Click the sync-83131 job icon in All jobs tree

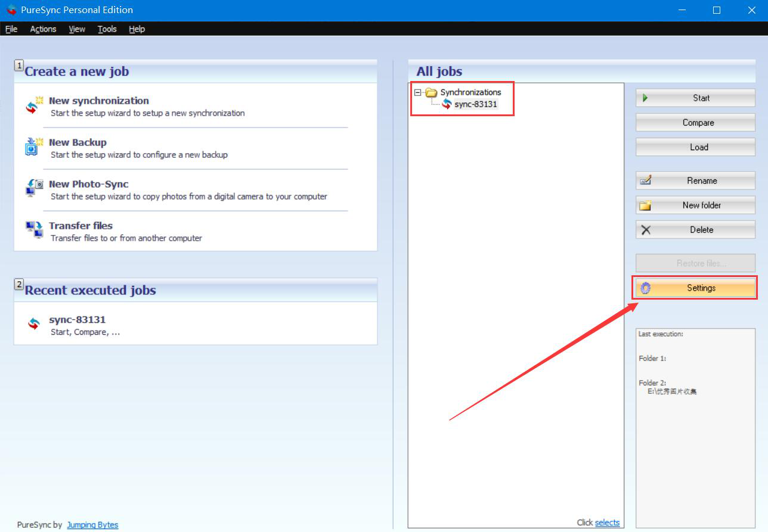(x=447, y=104)
